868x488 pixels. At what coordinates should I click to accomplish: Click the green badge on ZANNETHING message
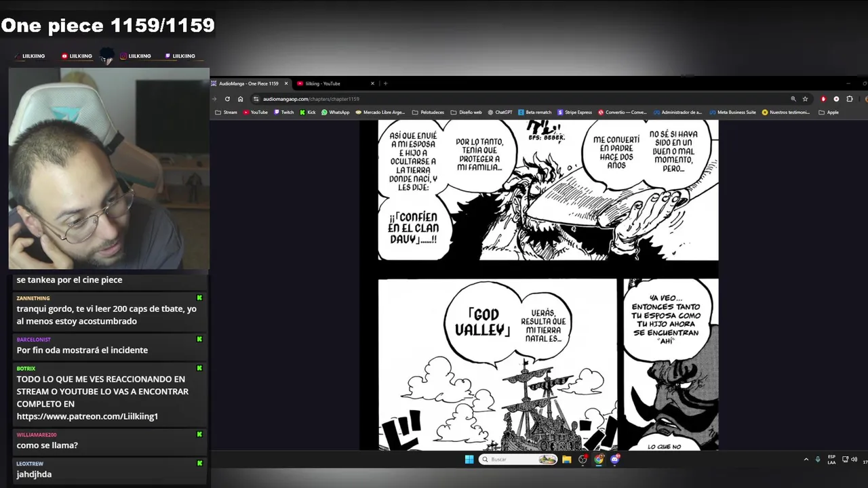199,298
